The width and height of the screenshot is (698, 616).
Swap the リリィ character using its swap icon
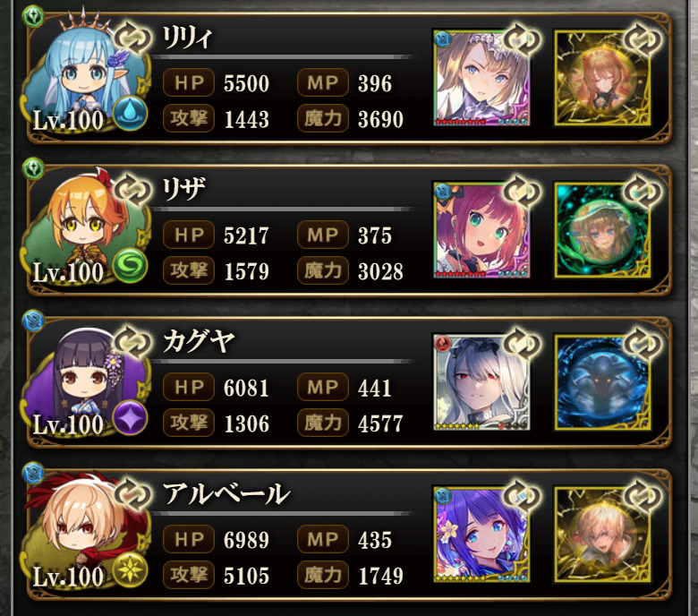click(132, 38)
